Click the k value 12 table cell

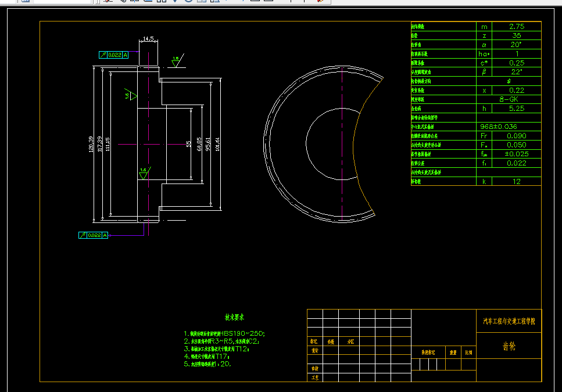click(x=517, y=182)
